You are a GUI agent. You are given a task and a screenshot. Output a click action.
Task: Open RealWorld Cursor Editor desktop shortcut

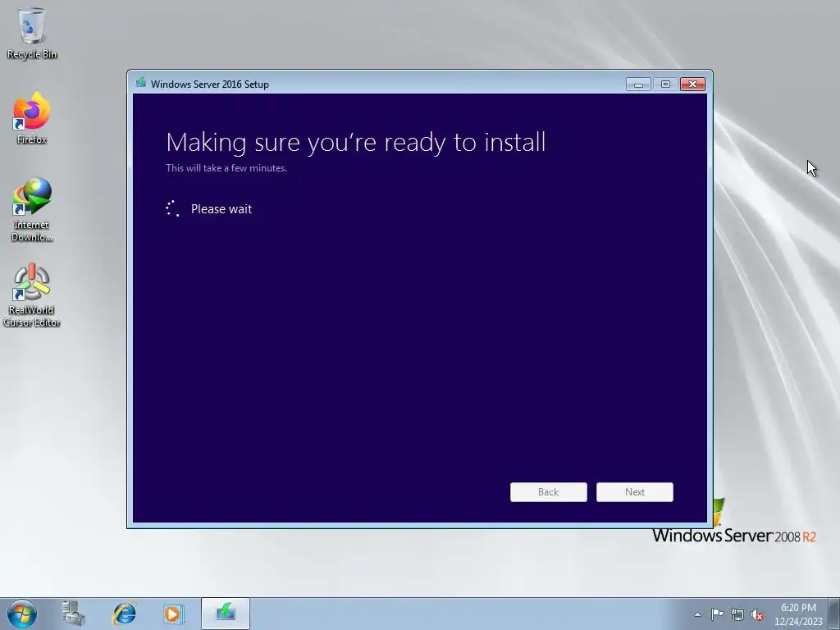click(x=32, y=294)
